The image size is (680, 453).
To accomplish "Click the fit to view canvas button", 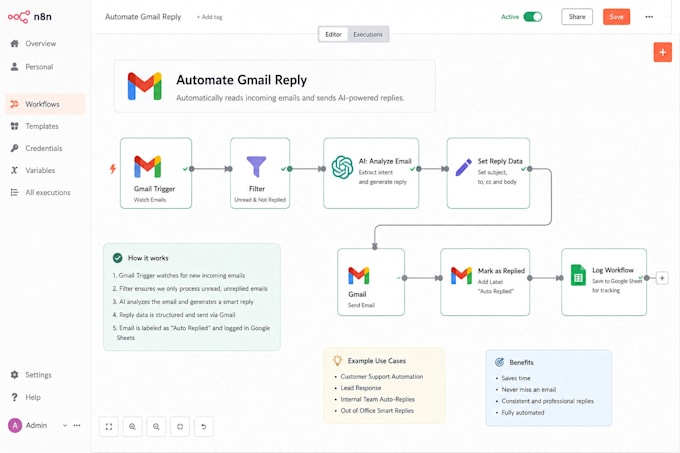I will (x=109, y=427).
